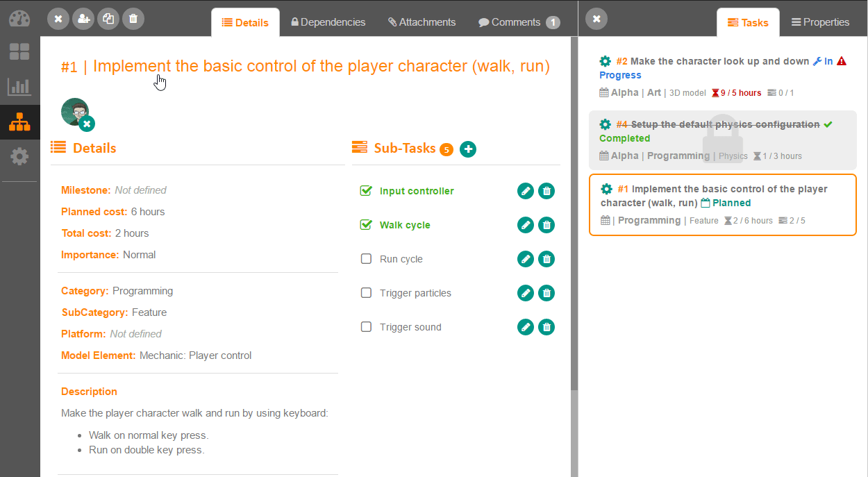Delete the Trigger sound sub-task
Viewport: 868px width, 477px height.
click(546, 327)
